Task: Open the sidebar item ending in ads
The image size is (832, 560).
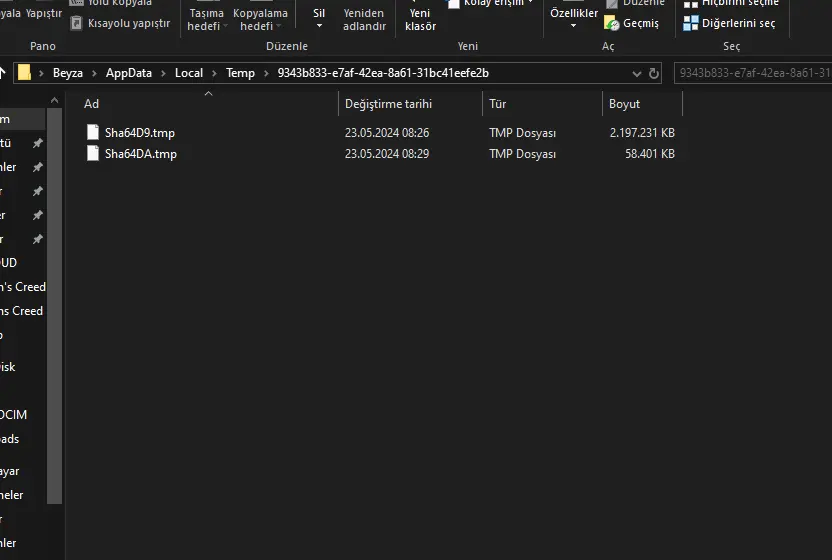Action: pos(10,439)
